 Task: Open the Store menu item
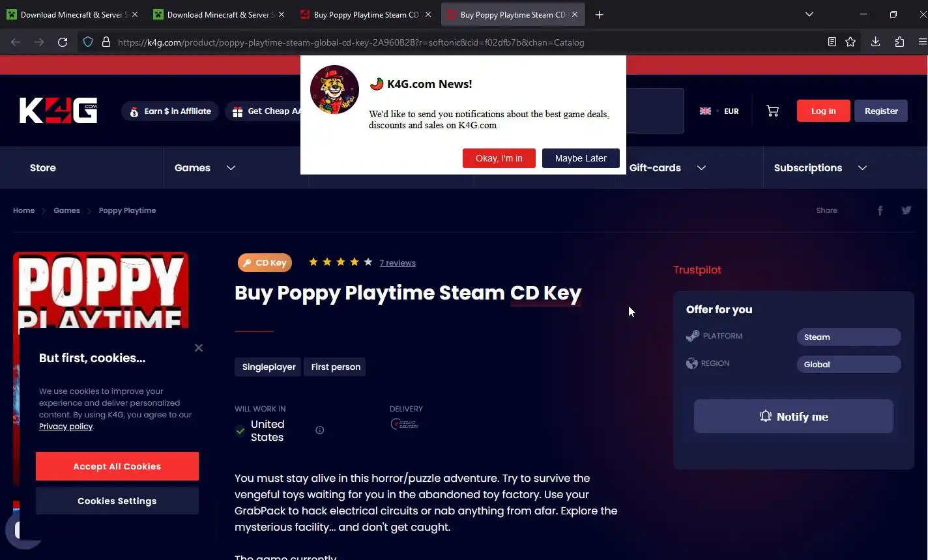(x=43, y=167)
